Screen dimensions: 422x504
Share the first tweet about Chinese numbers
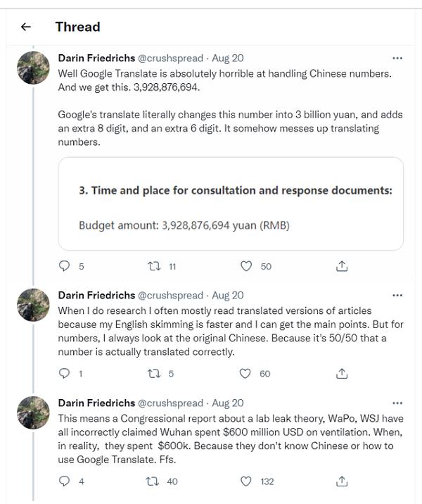coord(342,266)
